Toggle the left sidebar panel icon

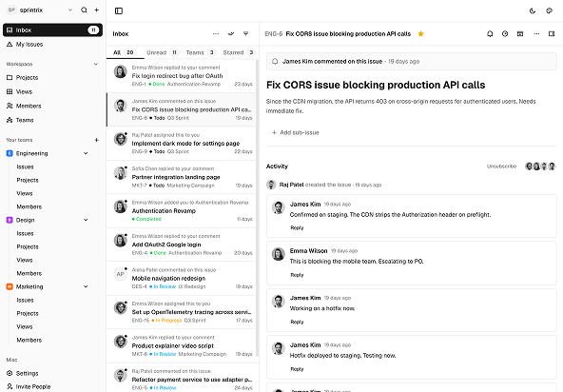tap(119, 10)
